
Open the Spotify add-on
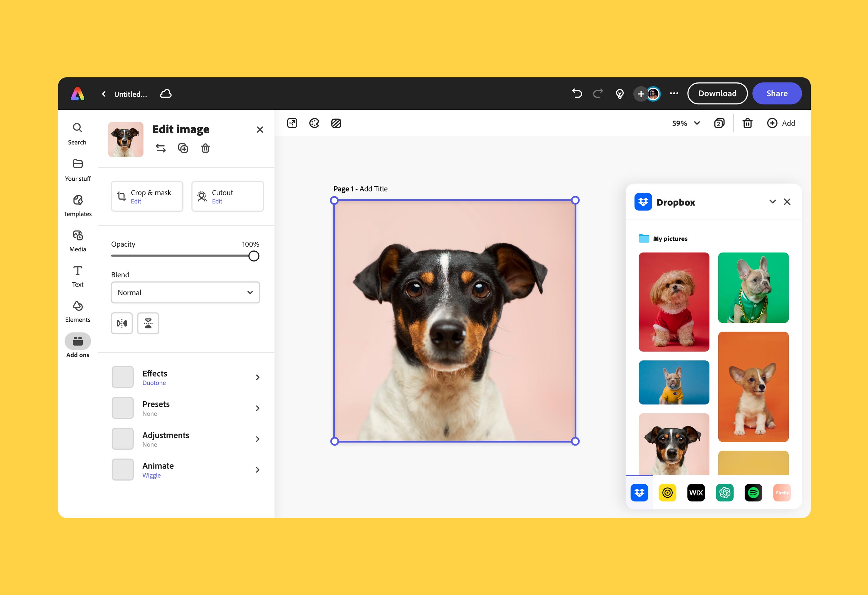[753, 493]
